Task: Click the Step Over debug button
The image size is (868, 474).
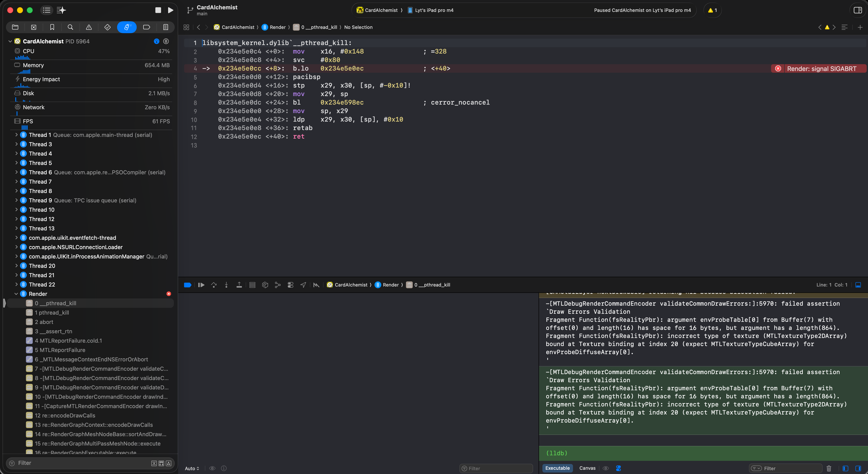Action: tap(214, 285)
